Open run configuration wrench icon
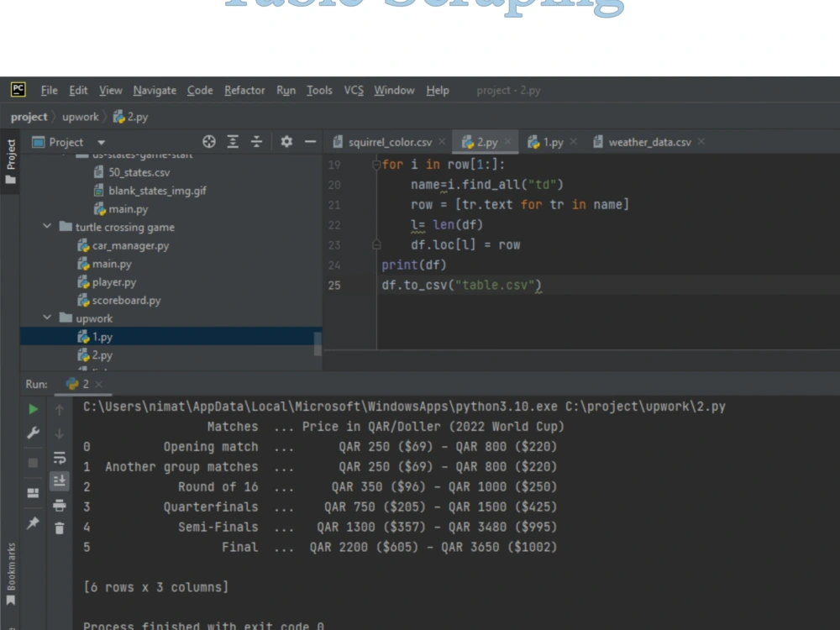 [x=34, y=433]
